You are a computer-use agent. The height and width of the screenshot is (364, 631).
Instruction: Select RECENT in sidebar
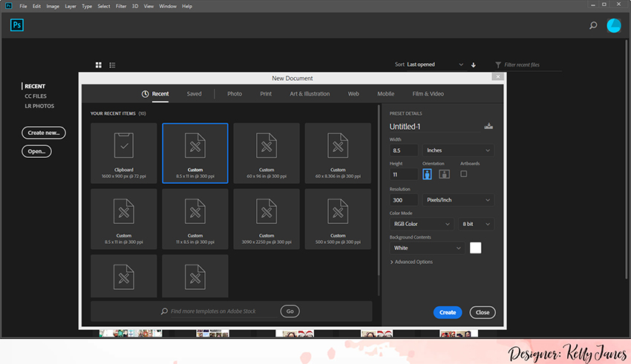pyautogui.click(x=35, y=87)
